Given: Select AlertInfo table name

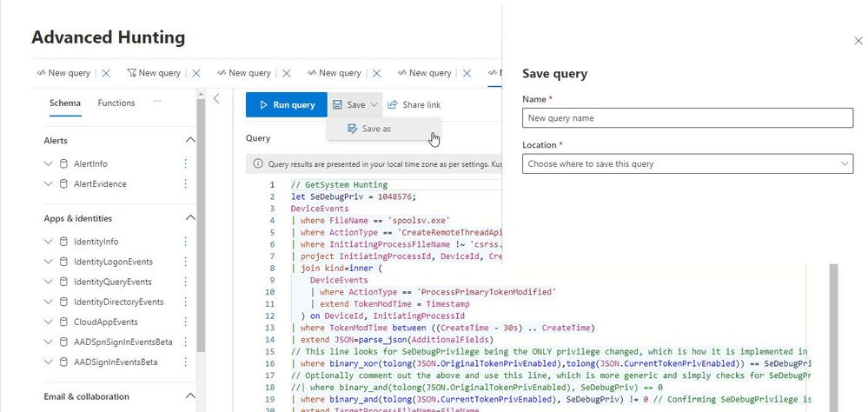Looking at the screenshot, I should 90,164.
